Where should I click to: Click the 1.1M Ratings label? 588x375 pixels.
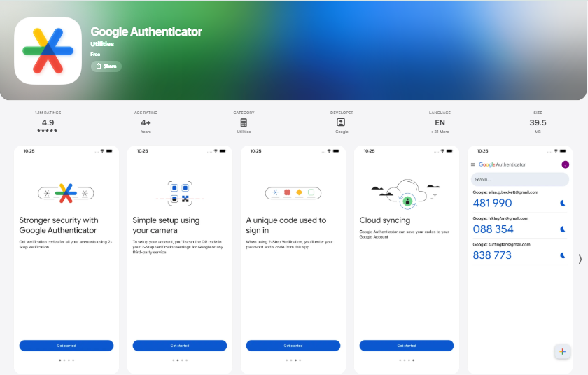(48, 113)
